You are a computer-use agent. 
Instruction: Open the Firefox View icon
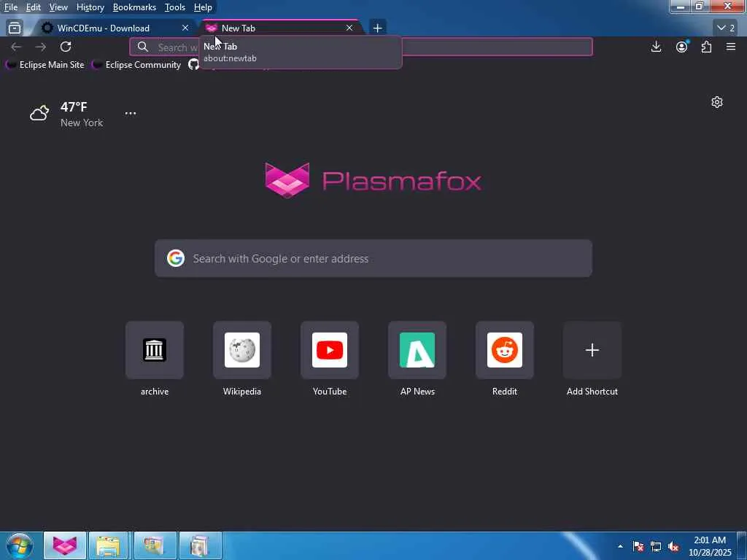tap(15, 28)
